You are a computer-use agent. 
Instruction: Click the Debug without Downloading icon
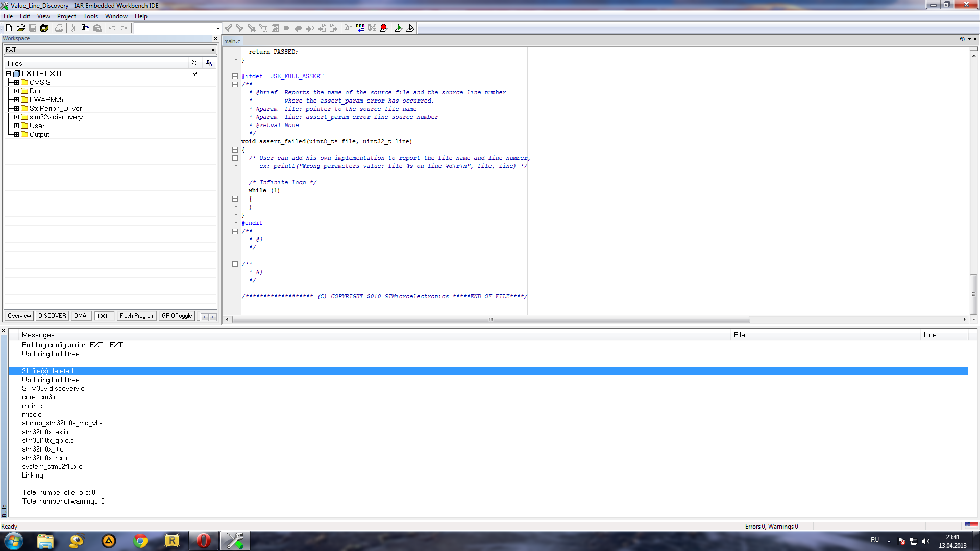[410, 28]
